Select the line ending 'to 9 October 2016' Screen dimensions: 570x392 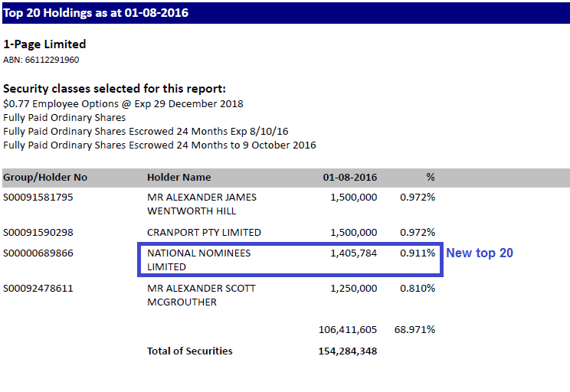(159, 145)
